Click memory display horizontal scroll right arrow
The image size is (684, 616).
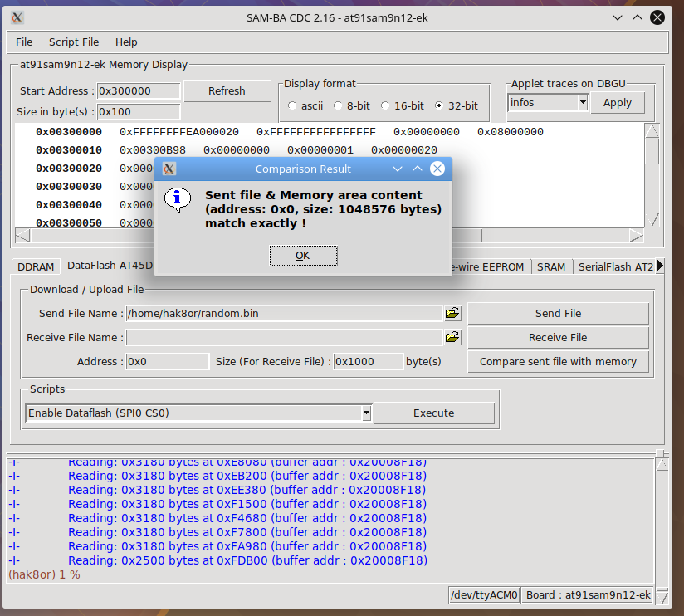[x=637, y=236]
